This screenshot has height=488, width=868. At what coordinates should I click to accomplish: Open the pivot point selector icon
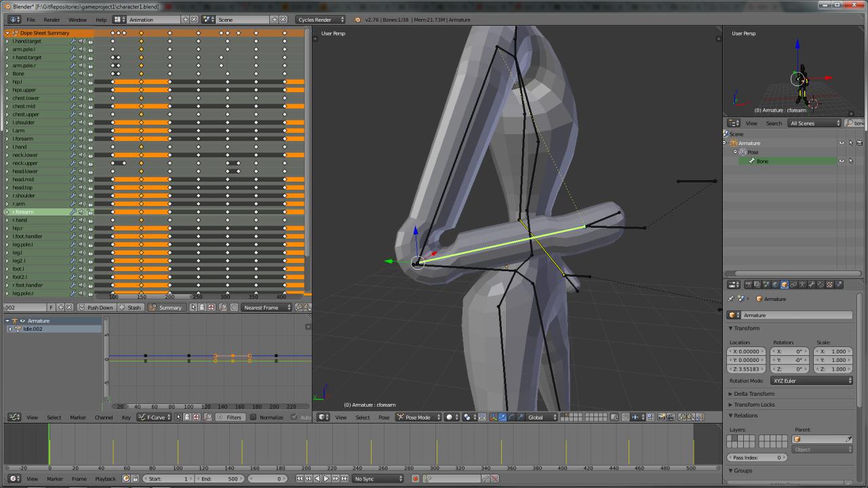[471, 417]
